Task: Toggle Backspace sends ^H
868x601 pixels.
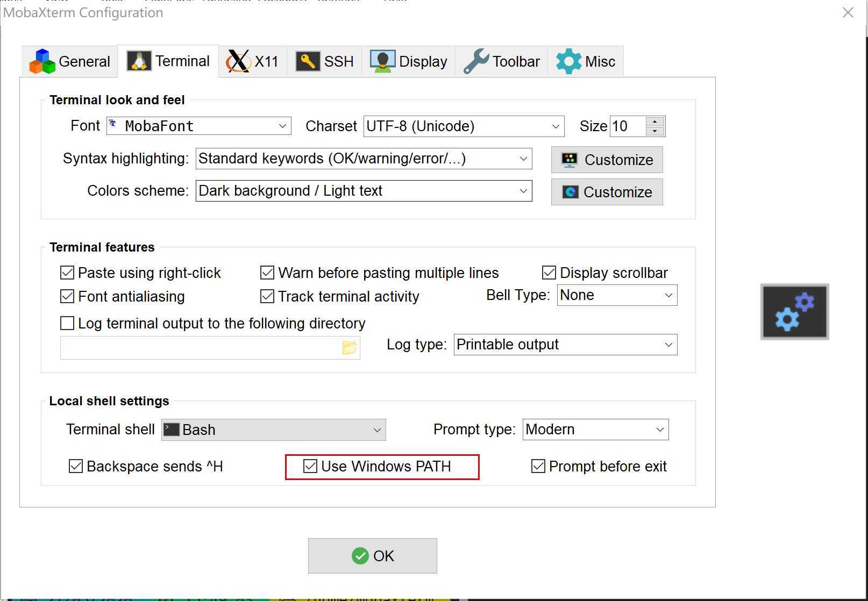Action: [x=76, y=466]
